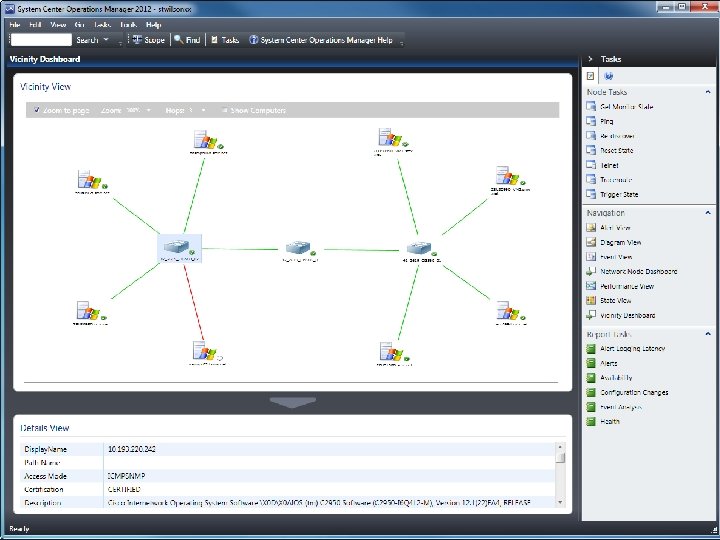Open the File menu
720x540 pixels.
pos(15,25)
